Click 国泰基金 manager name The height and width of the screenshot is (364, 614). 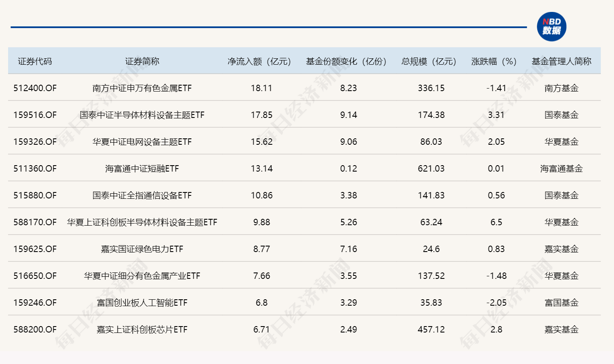(563, 115)
